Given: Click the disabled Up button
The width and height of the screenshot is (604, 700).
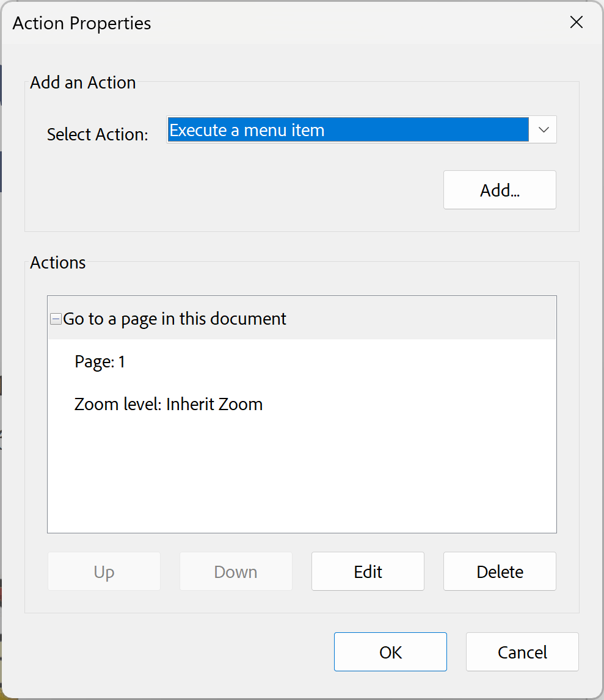Looking at the screenshot, I should [x=103, y=571].
